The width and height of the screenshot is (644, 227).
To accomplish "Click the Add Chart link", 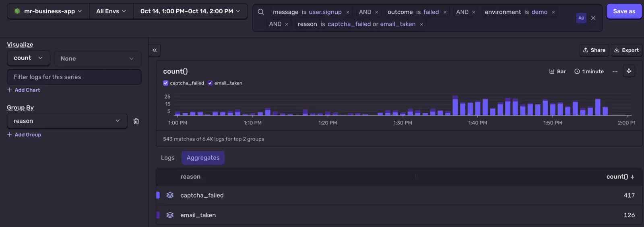I will (x=24, y=90).
